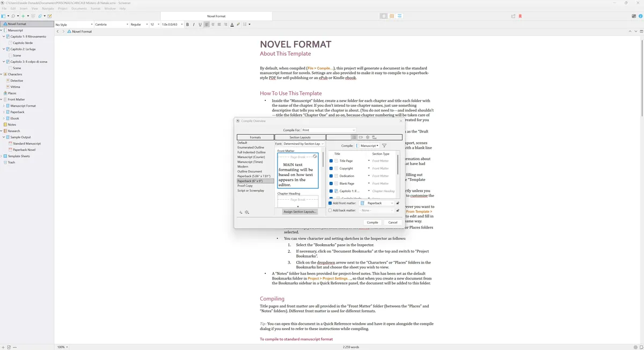Image resolution: width=644 pixels, height=350 pixels.
Task: Toggle Capitolo 1 include checkbox
Action: click(x=331, y=191)
